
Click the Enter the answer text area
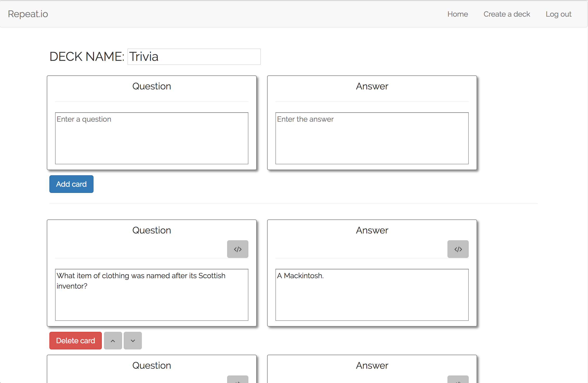point(372,138)
